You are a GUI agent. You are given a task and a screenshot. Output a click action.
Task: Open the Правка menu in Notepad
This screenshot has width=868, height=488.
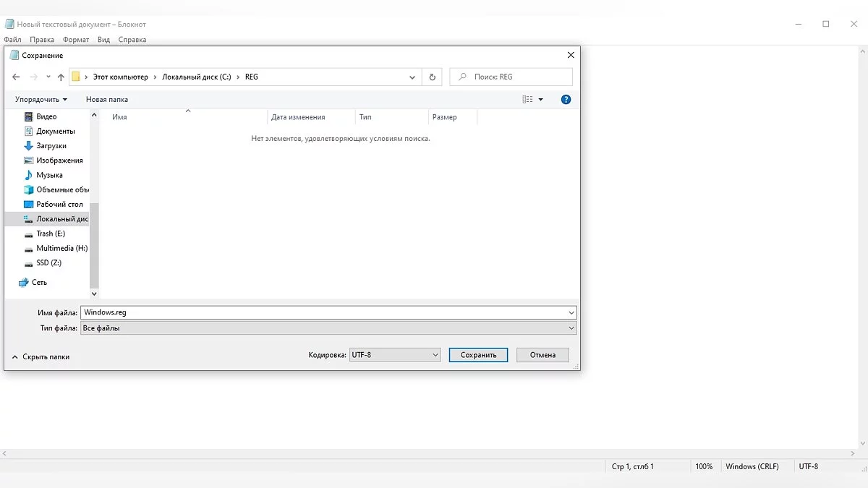tap(42, 40)
